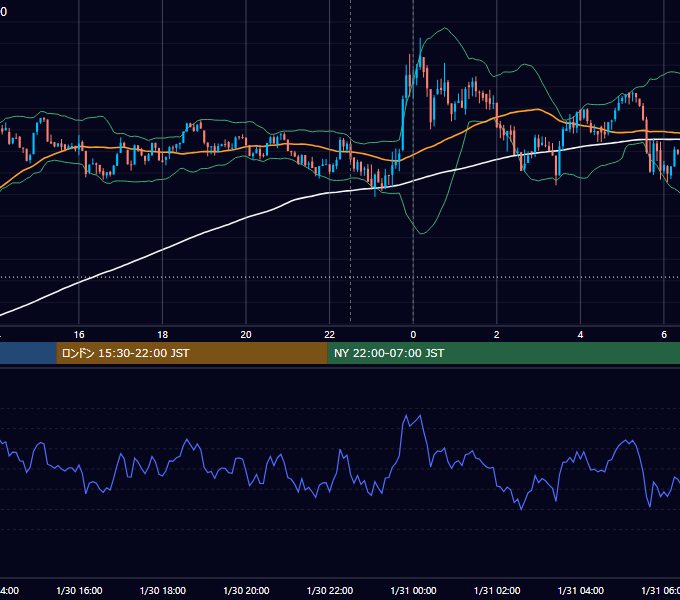Click hour label 22 on chart axis
The image size is (680, 600).
click(330, 335)
